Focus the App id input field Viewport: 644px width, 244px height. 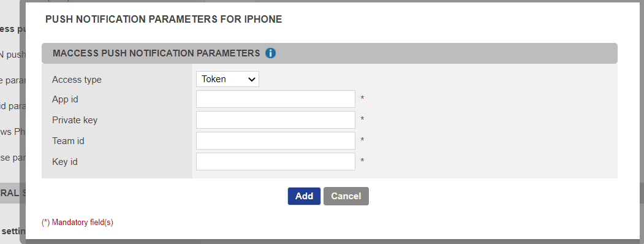(x=276, y=99)
